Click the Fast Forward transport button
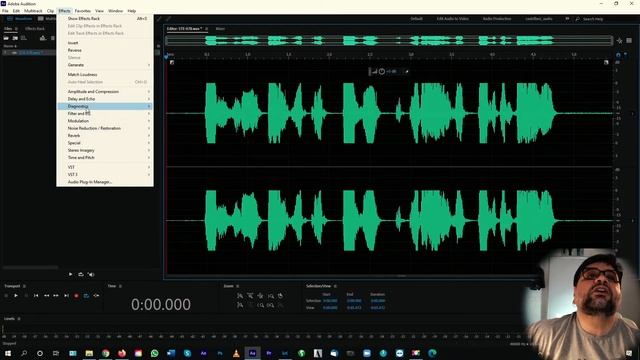This screenshot has width=640, height=360. coord(56,296)
